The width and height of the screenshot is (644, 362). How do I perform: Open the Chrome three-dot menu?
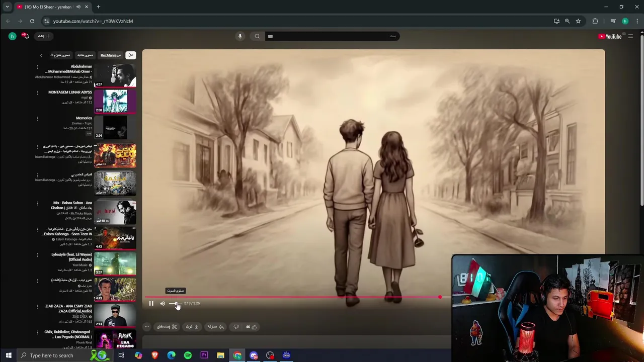point(637,21)
